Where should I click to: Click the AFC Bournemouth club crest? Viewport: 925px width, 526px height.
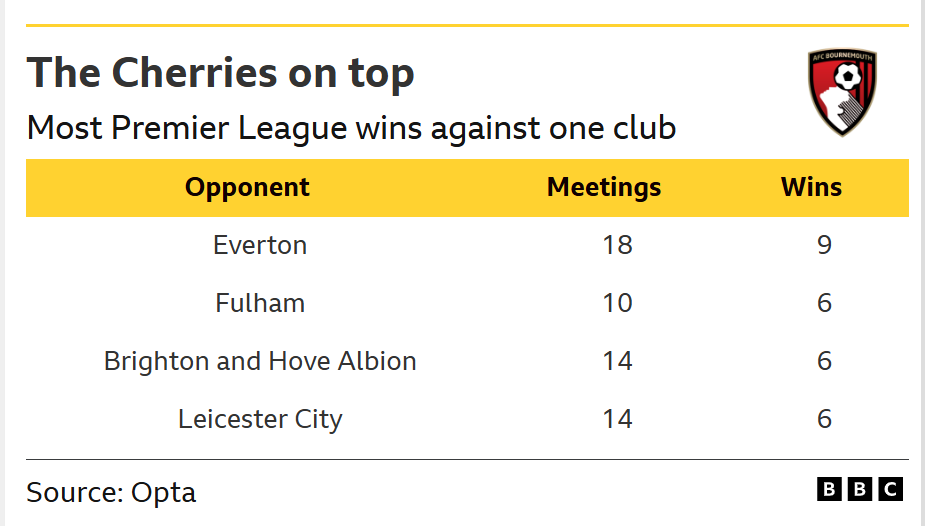[842, 92]
